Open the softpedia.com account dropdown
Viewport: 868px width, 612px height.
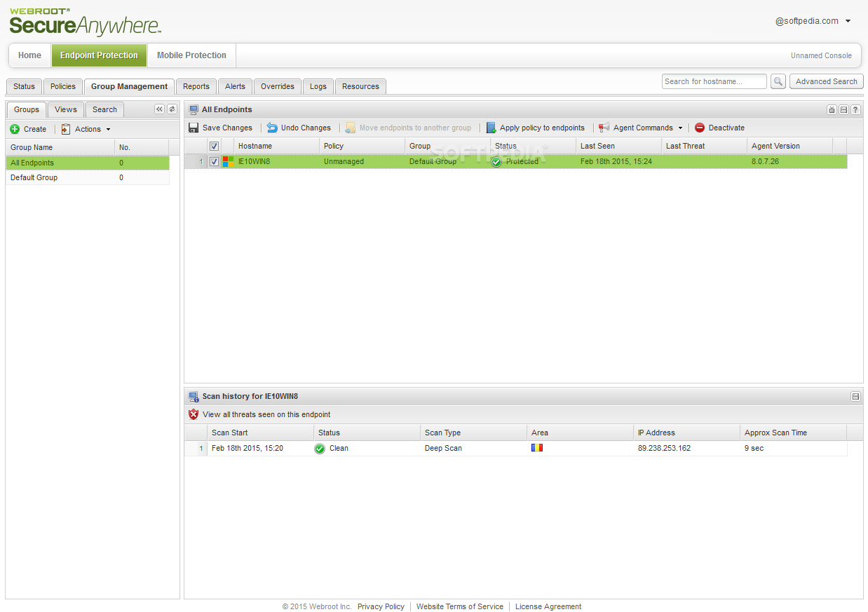848,21
